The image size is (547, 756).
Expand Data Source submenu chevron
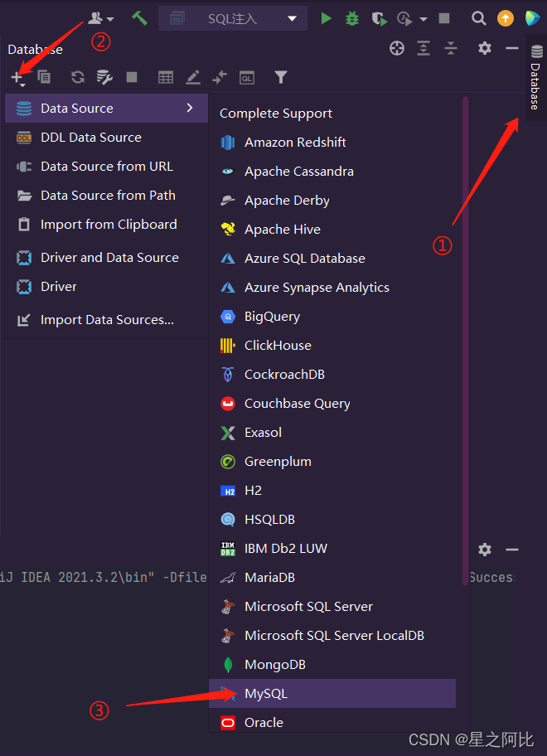coord(190,108)
